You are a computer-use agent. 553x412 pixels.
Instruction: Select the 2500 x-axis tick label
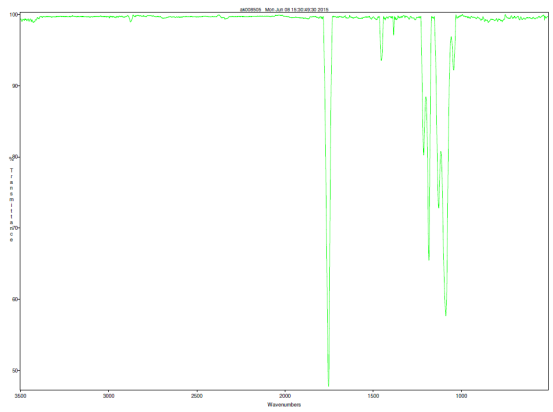point(197,396)
